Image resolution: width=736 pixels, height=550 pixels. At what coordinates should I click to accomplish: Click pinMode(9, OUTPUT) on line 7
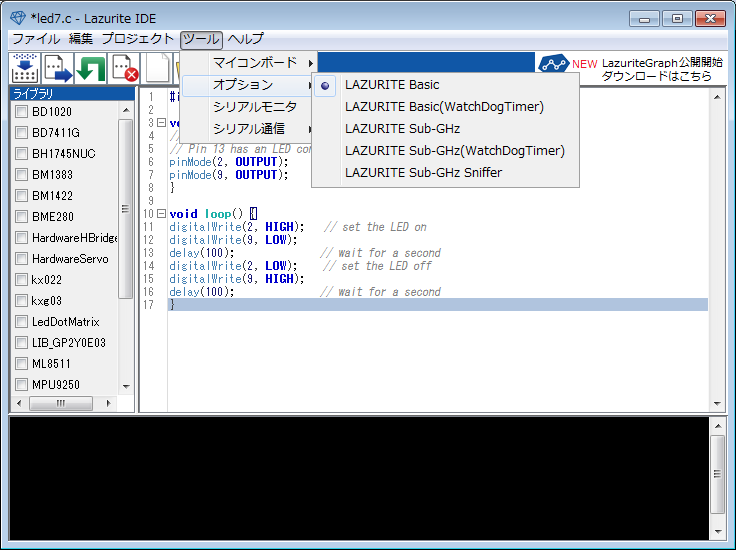pos(229,175)
